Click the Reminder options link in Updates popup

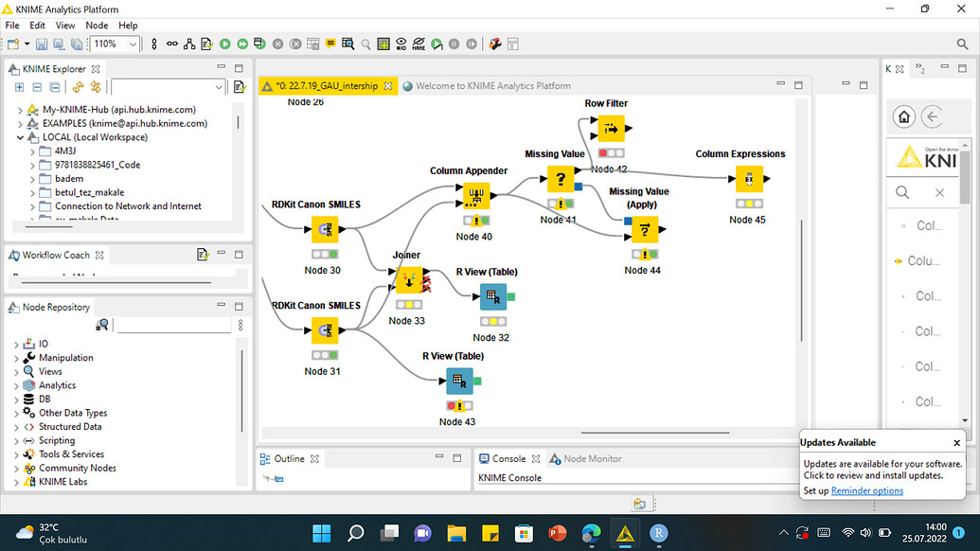click(x=866, y=490)
